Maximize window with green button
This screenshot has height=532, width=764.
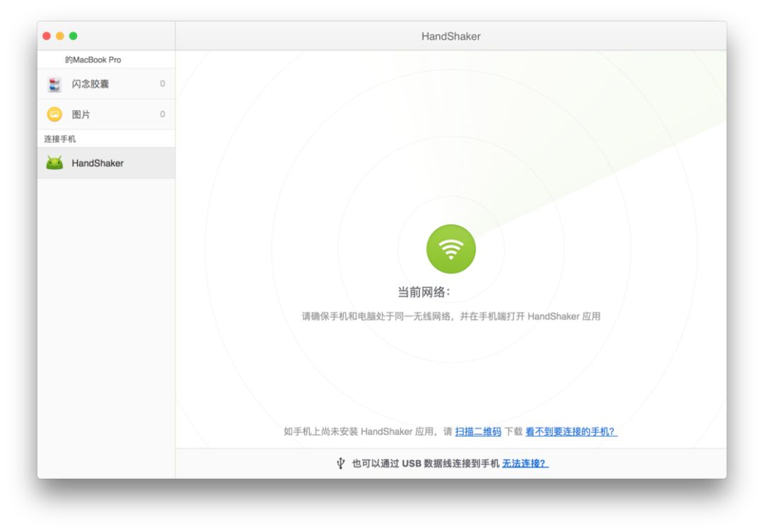[x=73, y=36]
